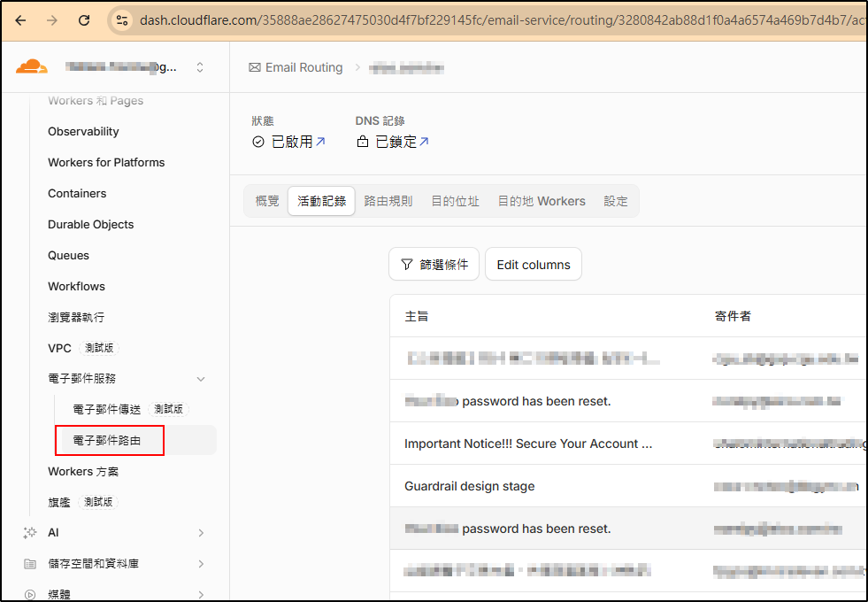The height and width of the screenshot is (602, 868).
Task: Click the browser back arrow
Action: click(x=20, y=20)
